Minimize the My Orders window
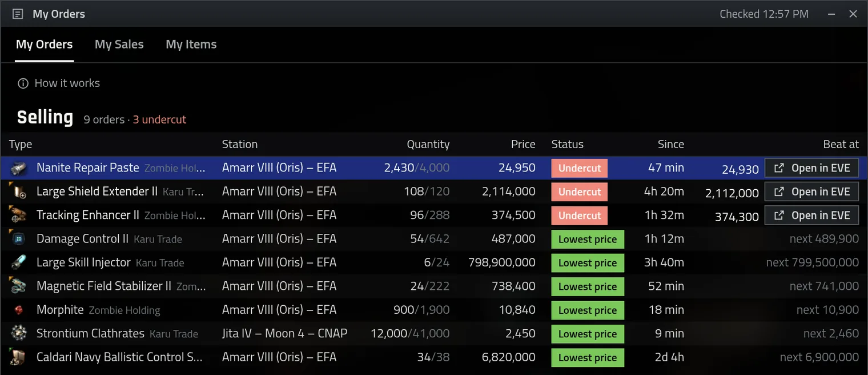Viewport: 868px width, 375px height. pyautogui.click(x=831, y=14)
